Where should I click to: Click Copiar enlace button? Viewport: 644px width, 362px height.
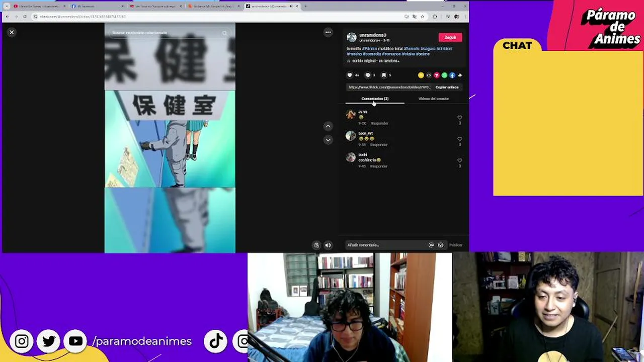pos(447,87)
